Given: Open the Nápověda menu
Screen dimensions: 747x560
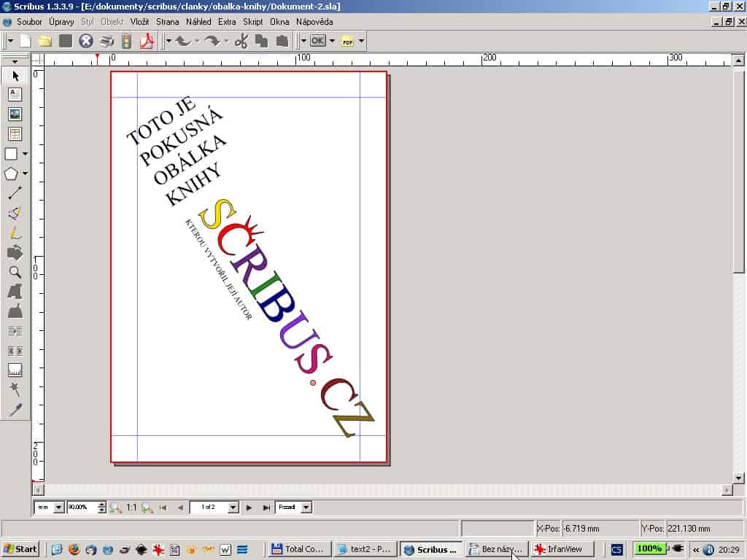Looking at the screenshot, I should tap(314, 22).
